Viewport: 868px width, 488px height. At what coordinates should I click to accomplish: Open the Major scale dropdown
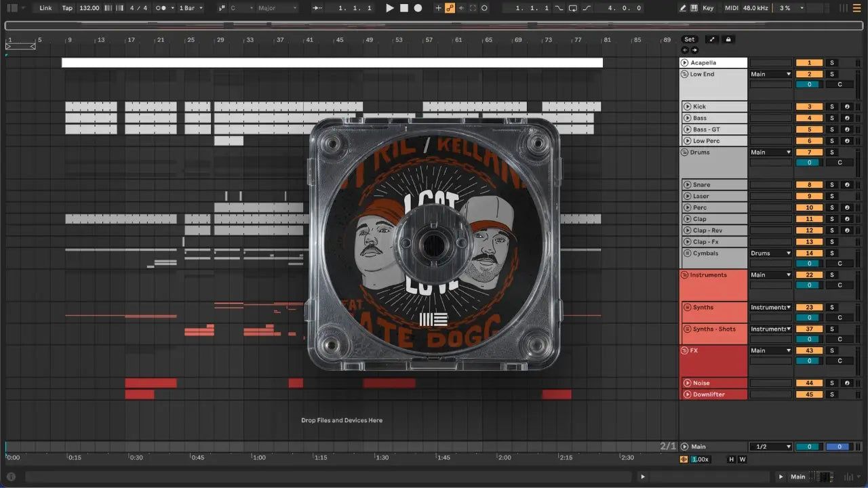[277, 8]
